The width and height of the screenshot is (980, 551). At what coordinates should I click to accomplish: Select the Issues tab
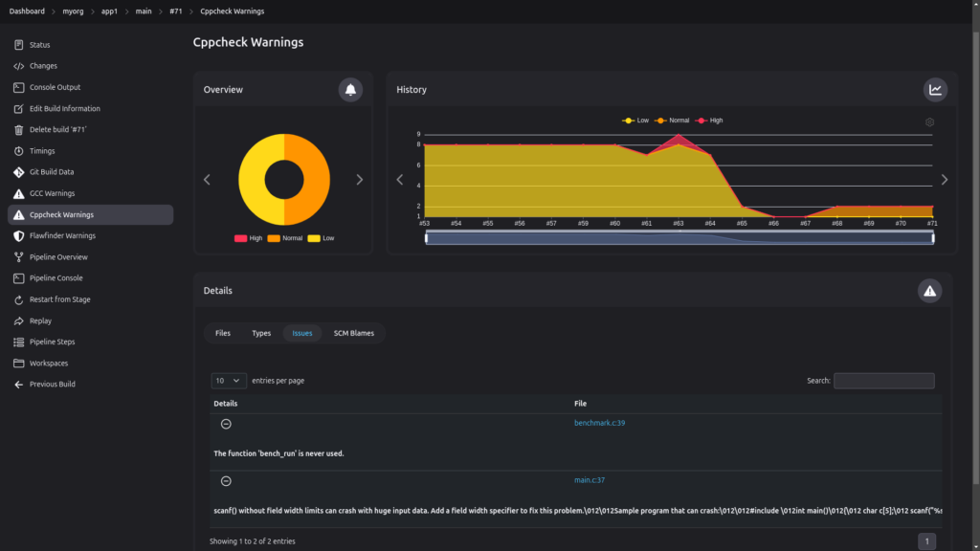point(302,333)
